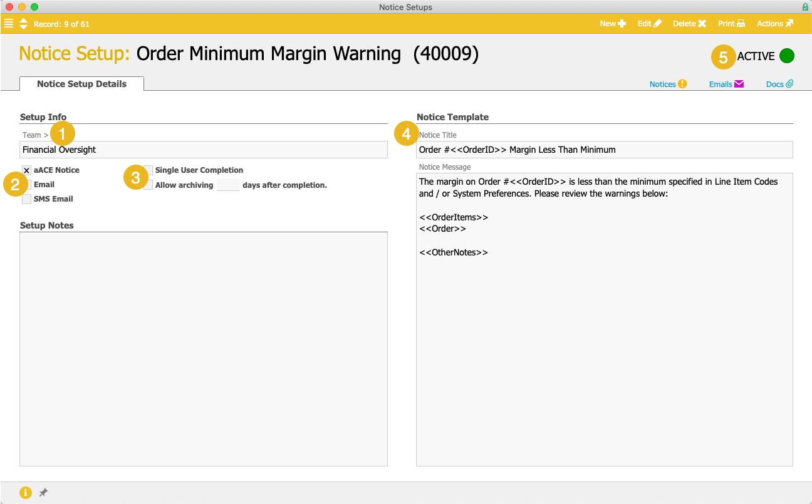Edit the current notice setup
Viewport: 812px width, 504px height.
(650, 24)
